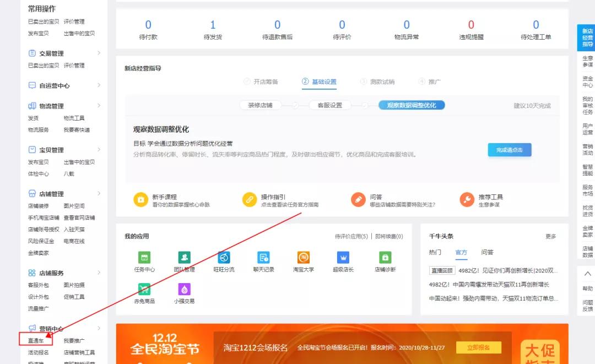Select the 客服设置 sub-step pill
Screen dimensions: 595x364
point(330,105)
